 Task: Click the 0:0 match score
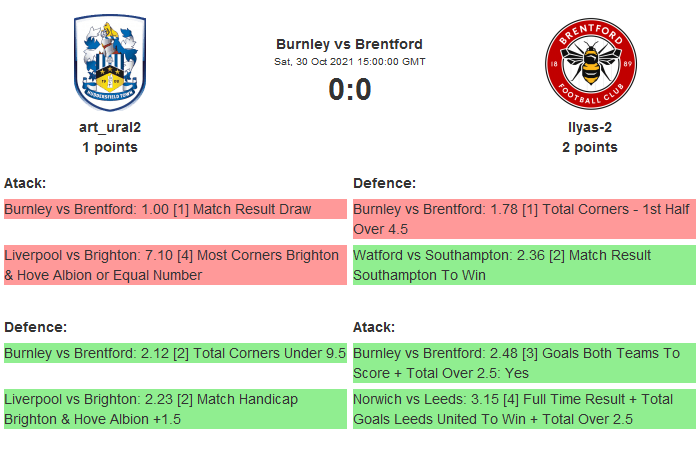349,90
